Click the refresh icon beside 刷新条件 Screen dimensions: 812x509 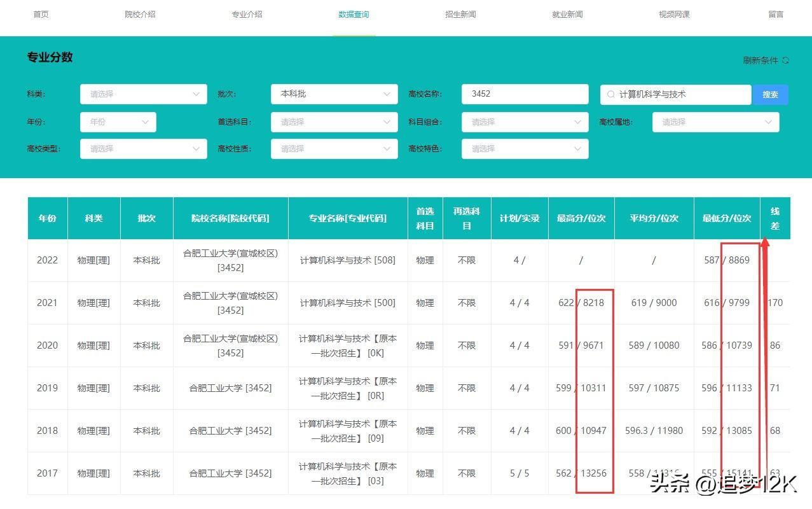tap(785, 60)
